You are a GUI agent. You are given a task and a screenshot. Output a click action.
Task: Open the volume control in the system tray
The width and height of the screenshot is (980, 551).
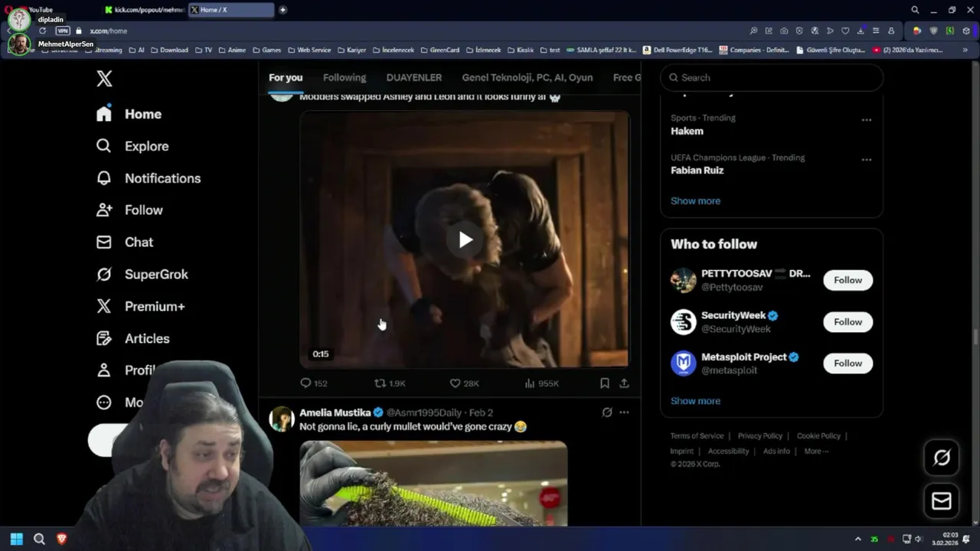coord(919,540)
